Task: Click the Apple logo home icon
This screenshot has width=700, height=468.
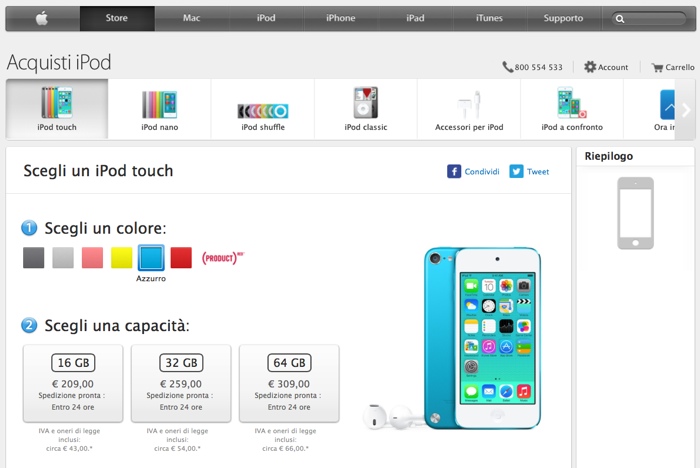Action: 42,18
